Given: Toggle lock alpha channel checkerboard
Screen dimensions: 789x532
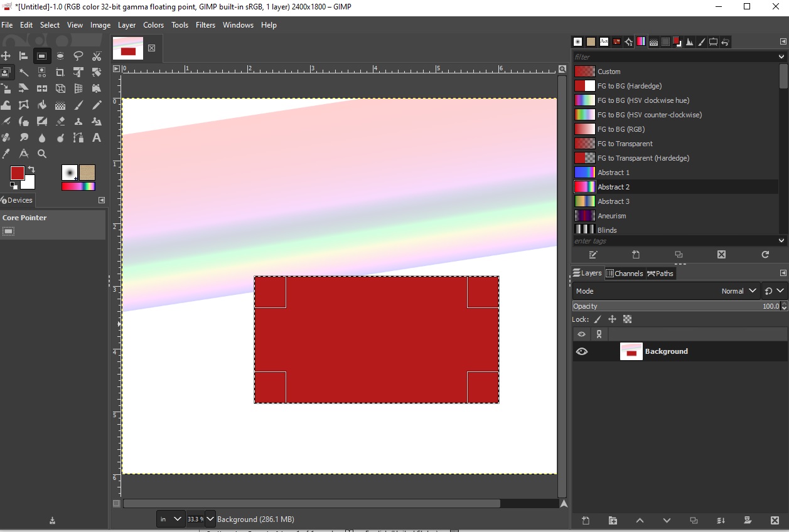Looking at the screenshot, I should (x=627, y=319).
